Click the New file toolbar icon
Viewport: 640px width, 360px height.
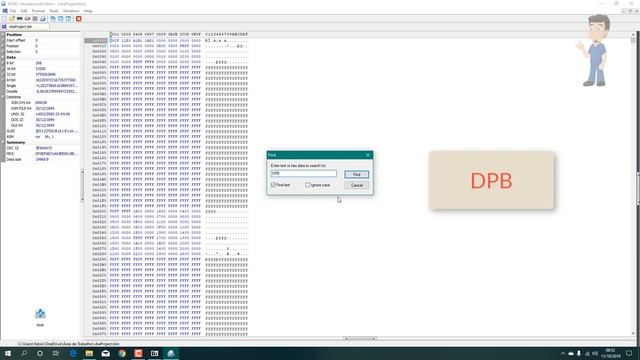4,19
